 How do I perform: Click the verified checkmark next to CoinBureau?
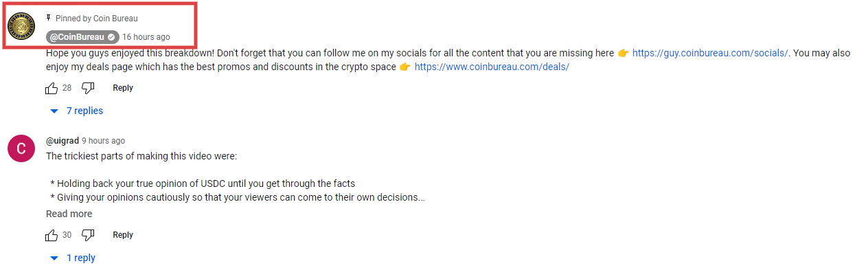coord(112,37)
